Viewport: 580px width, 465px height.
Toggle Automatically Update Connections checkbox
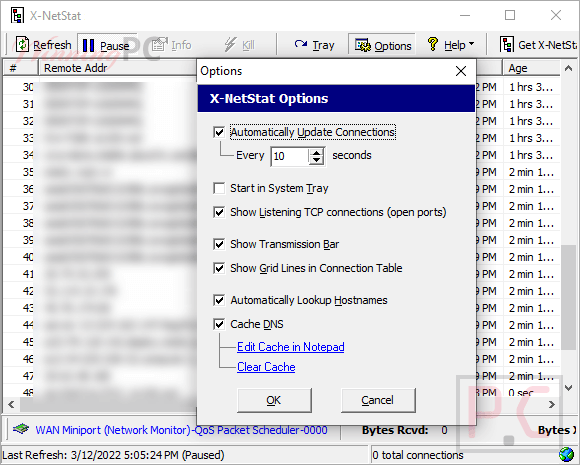coord(219,132)
